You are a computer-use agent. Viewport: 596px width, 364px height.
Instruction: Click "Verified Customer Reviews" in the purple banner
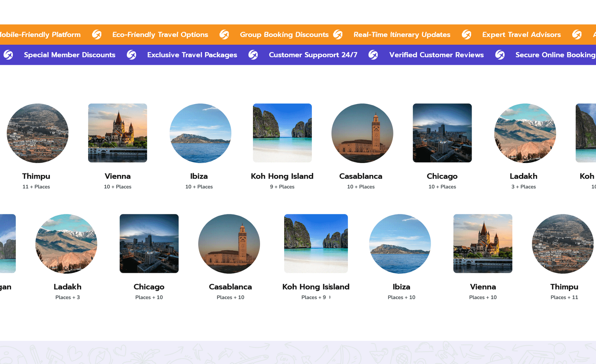437,55
